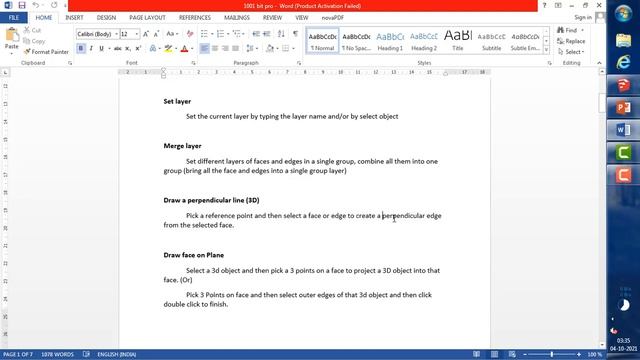Viewport: 640px width, 360px height.
Task: Select Align Right paragraph alignment
Action: (x=225, y=49)
